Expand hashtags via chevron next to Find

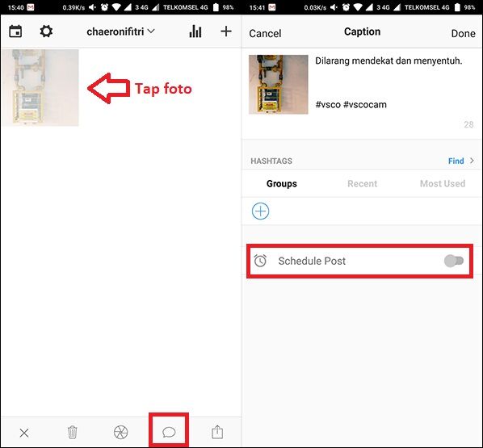472,161
